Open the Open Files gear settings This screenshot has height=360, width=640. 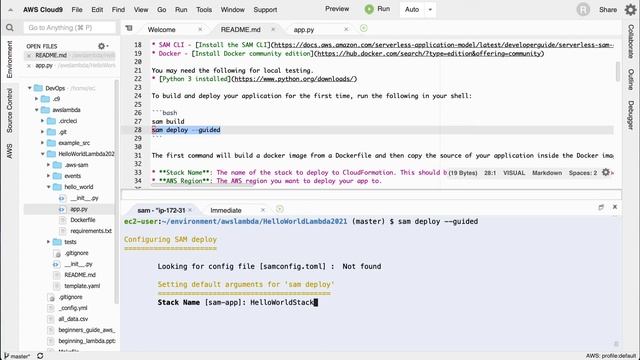click(102, 46)
